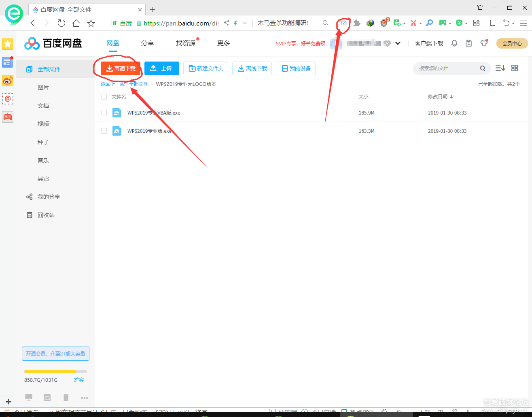The height and width of the screenshot is (417, 532).
Task: Tick checkbox for WPS2019专业VBA版.exe
Action: click(x=104, y=113)
